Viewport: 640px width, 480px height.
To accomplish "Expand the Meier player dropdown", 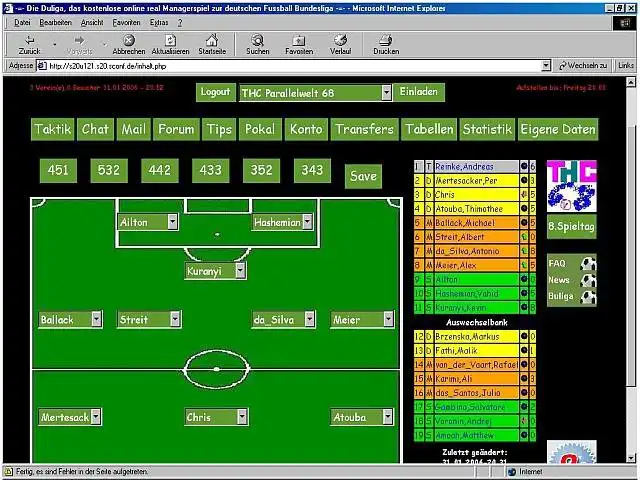I will tap(389, 319).
